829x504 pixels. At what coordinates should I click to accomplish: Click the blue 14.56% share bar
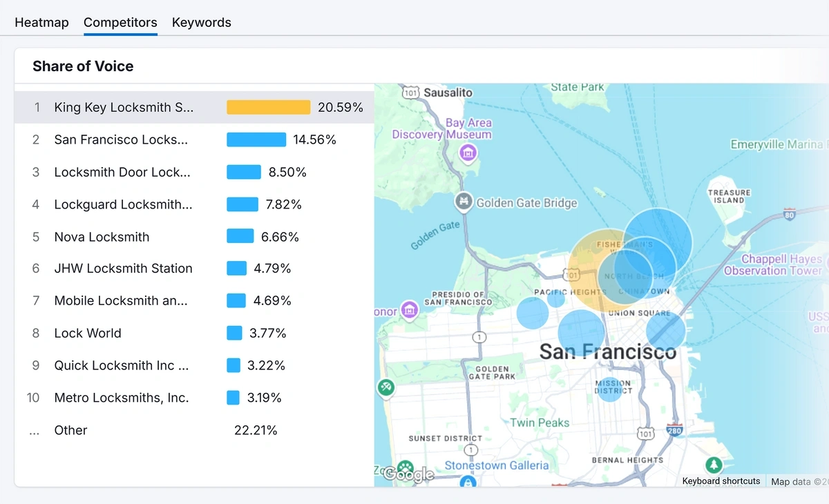256,139
